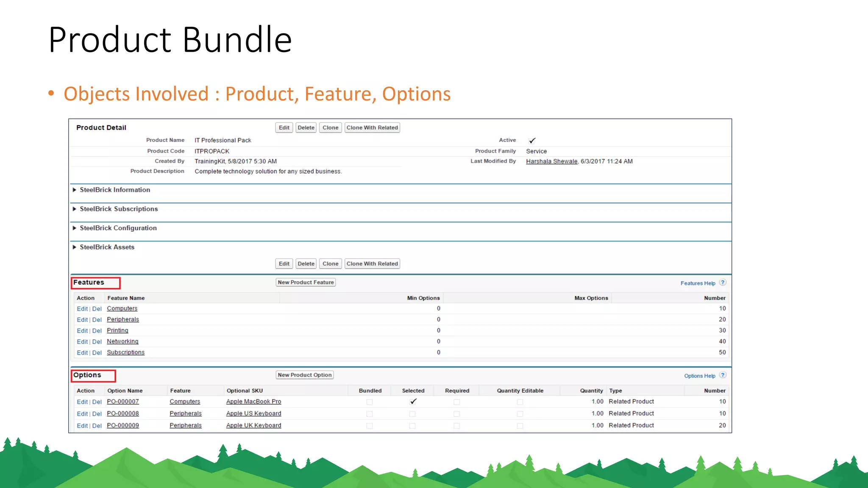This screenshot has width=868, height=488.
Task: Toggle Required checkbox for Apple UK Keyboard
Action: point(456,426)
